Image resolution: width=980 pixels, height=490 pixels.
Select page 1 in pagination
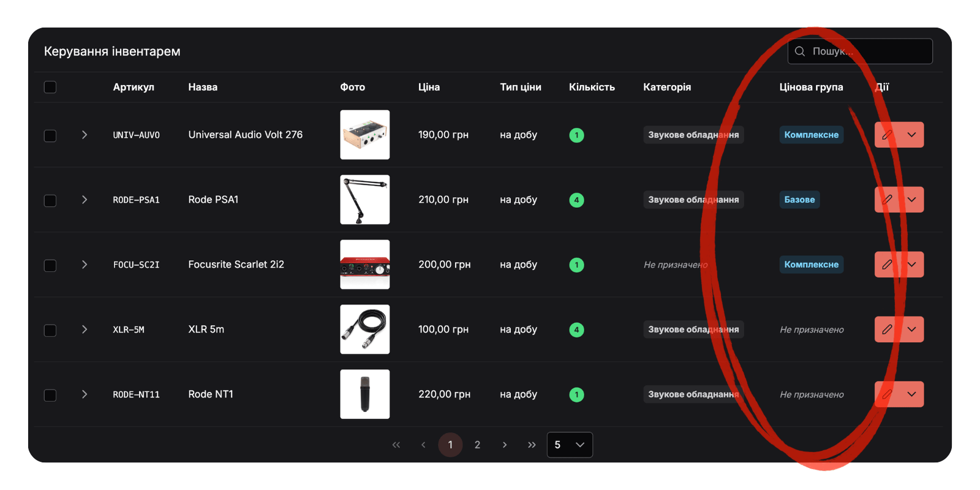pyautogui.click(x=450, y=445)
